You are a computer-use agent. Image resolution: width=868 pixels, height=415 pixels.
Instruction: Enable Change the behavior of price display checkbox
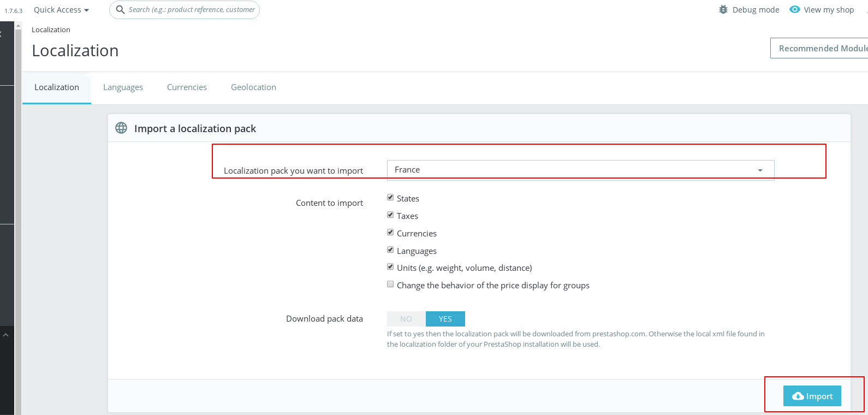390,284
